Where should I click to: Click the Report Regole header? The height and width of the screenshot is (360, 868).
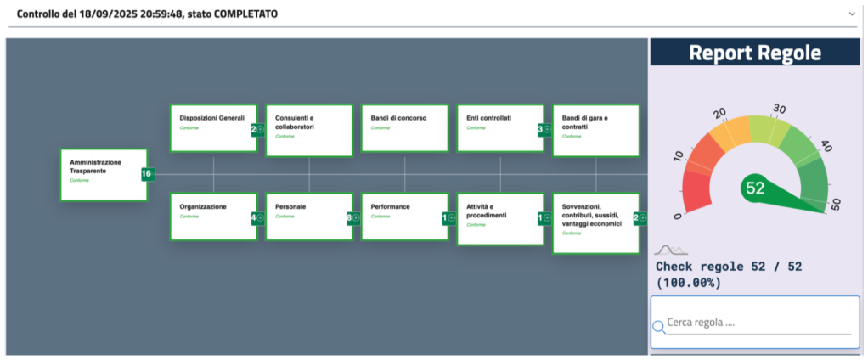[754, 53]
